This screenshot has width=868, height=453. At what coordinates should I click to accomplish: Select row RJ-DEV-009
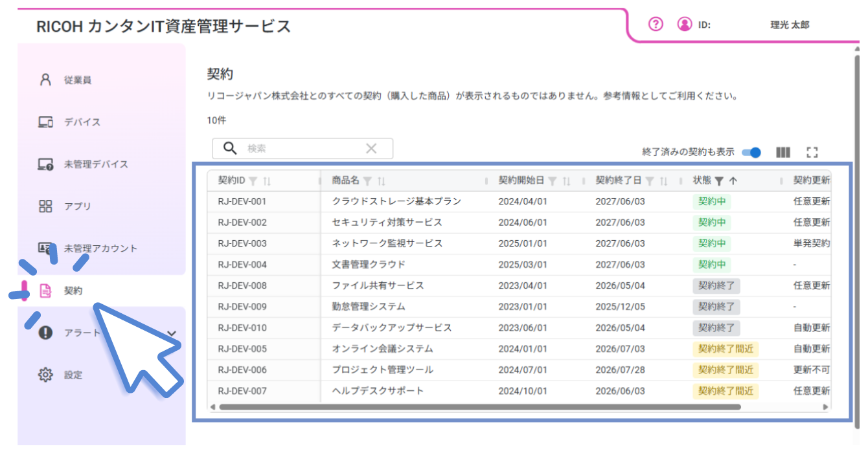[519, 307]
